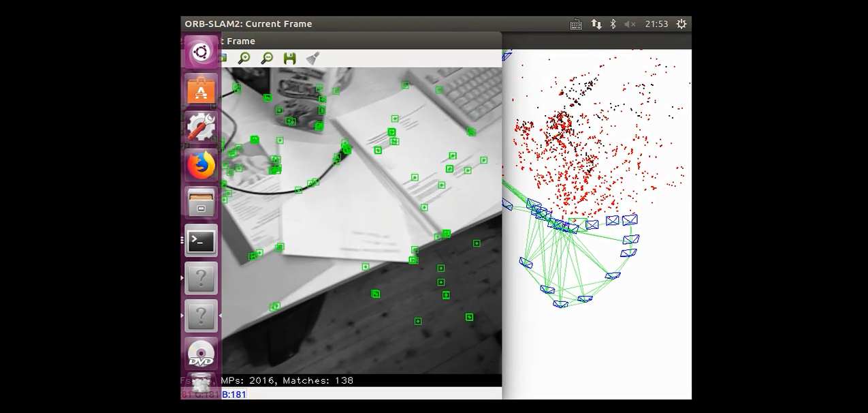This screenshot has height=413, width=868.
Task: Open the Terminal from the dock
Action: coord(201,241)
